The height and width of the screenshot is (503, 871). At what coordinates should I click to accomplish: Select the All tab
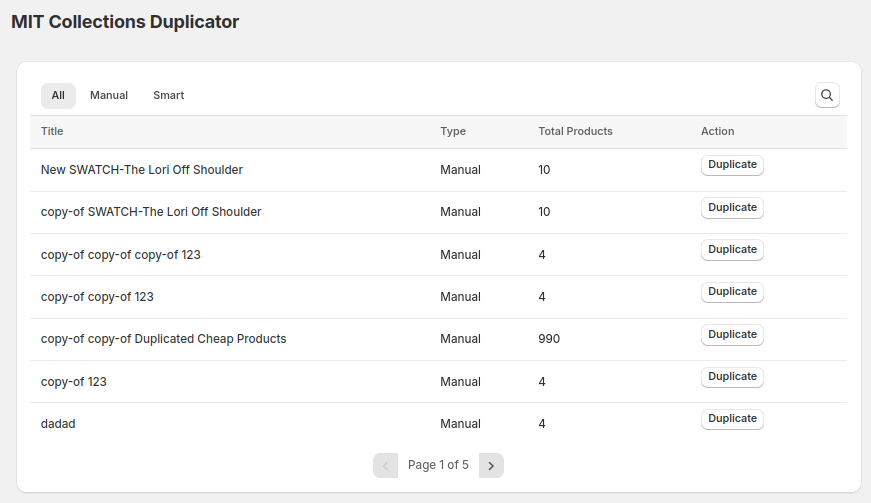click(x=58, y=95)
